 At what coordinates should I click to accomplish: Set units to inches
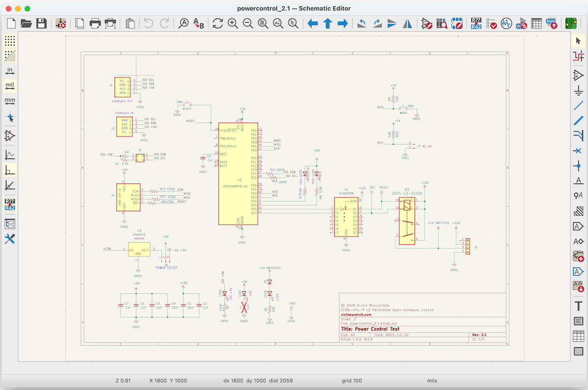[x=10, y=70]
